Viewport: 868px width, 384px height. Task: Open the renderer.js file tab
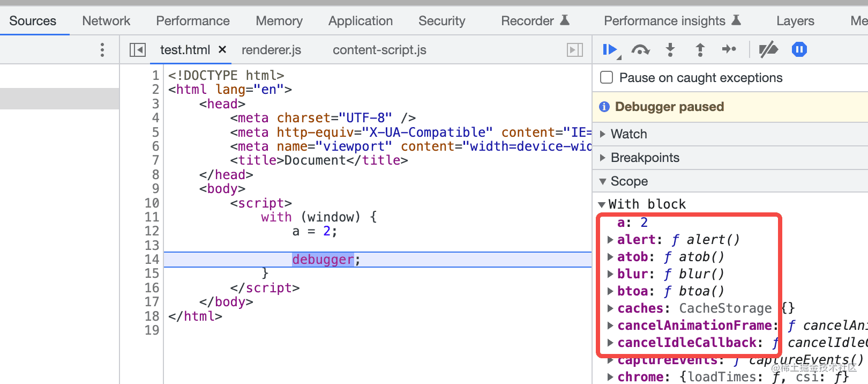pos(271,50)
